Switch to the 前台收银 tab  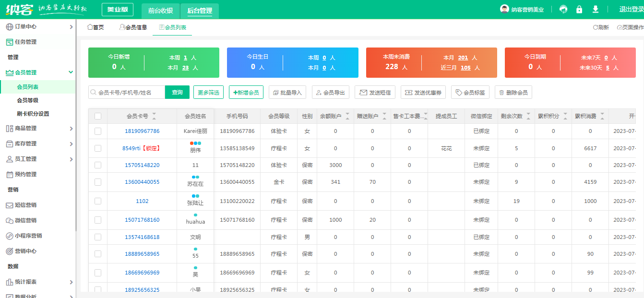pos(160,11)
